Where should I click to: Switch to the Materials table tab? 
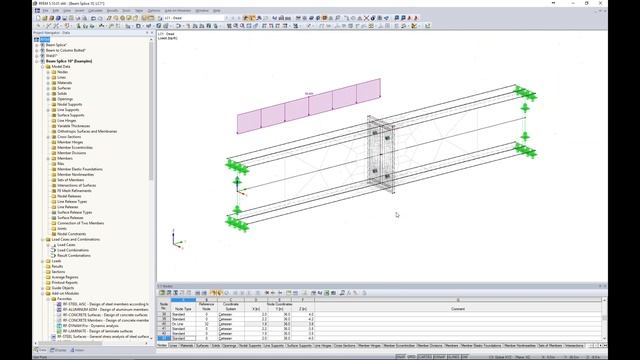(x=187, y=346)
